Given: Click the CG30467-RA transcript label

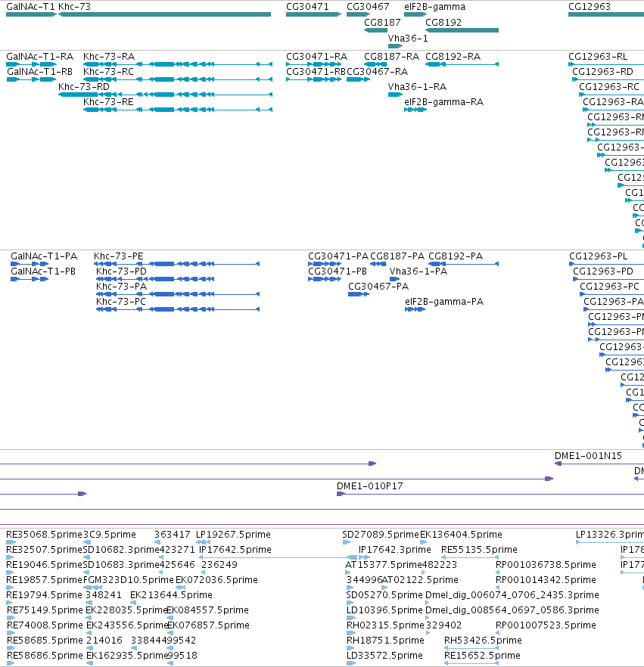Looking at the screenshot, I should tap(377, 72).
